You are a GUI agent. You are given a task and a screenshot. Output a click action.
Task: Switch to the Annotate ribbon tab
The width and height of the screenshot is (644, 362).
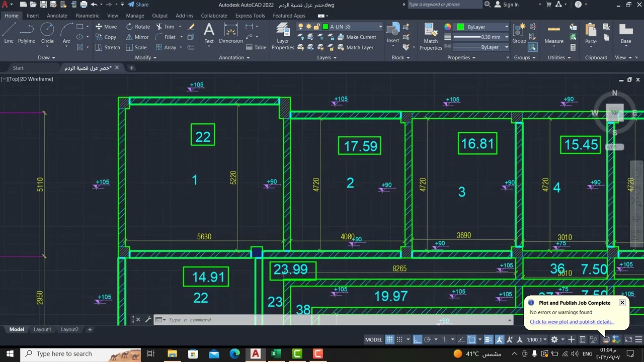pyautogui.click(x=57, y=16)
